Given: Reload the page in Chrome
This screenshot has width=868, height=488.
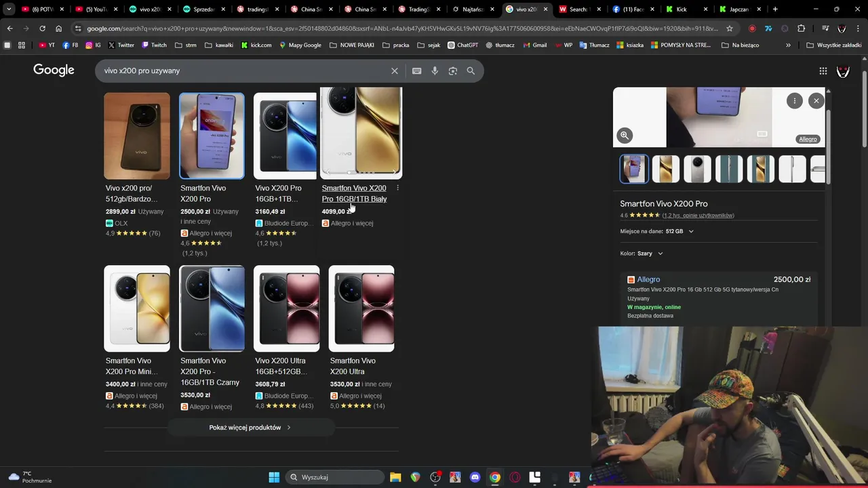Looking at the screenshot, I should coord(42,28).
